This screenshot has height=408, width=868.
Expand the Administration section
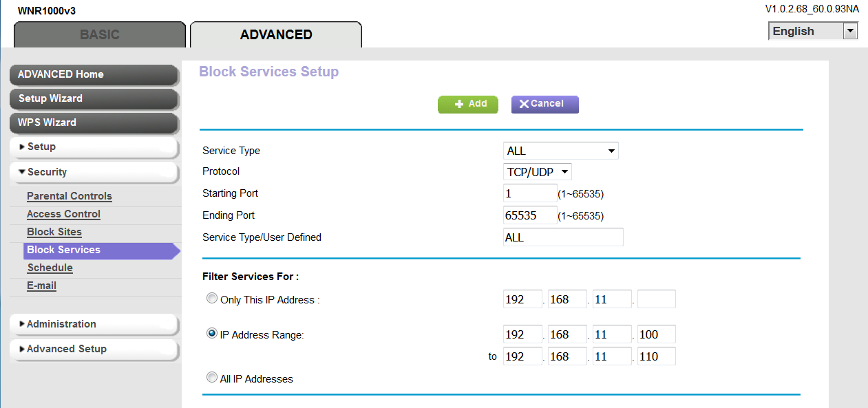click(94, 324)
